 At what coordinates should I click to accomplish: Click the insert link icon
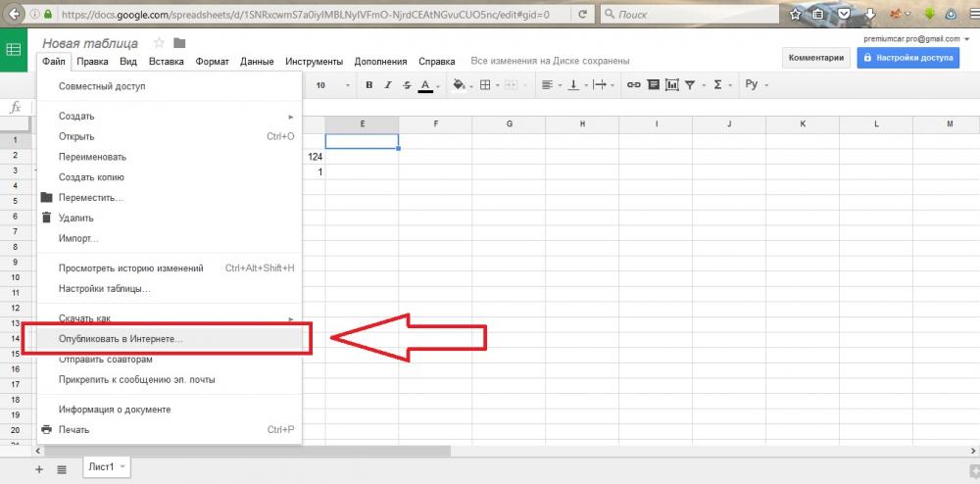click(633, 85)
